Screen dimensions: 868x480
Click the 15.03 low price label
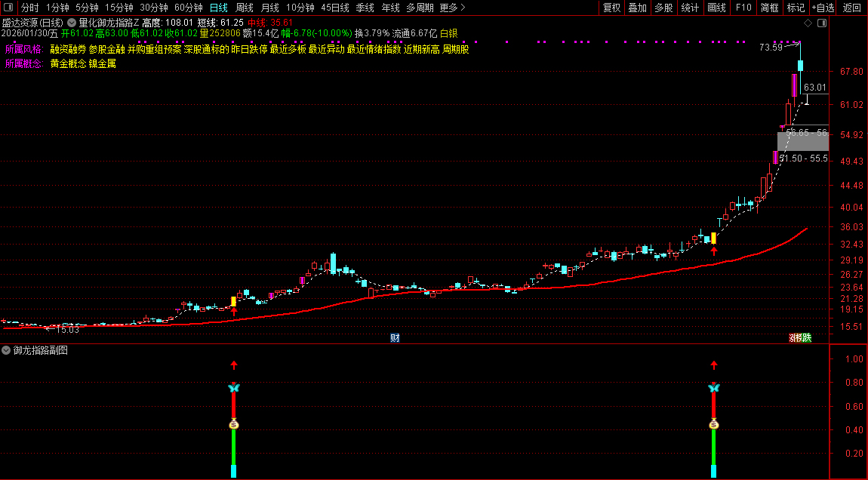[x=67, y=329]
